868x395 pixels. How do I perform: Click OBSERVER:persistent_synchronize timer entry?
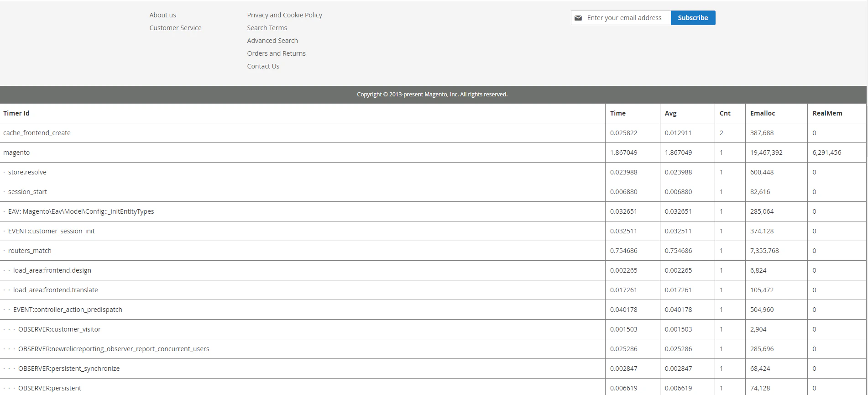69,369
